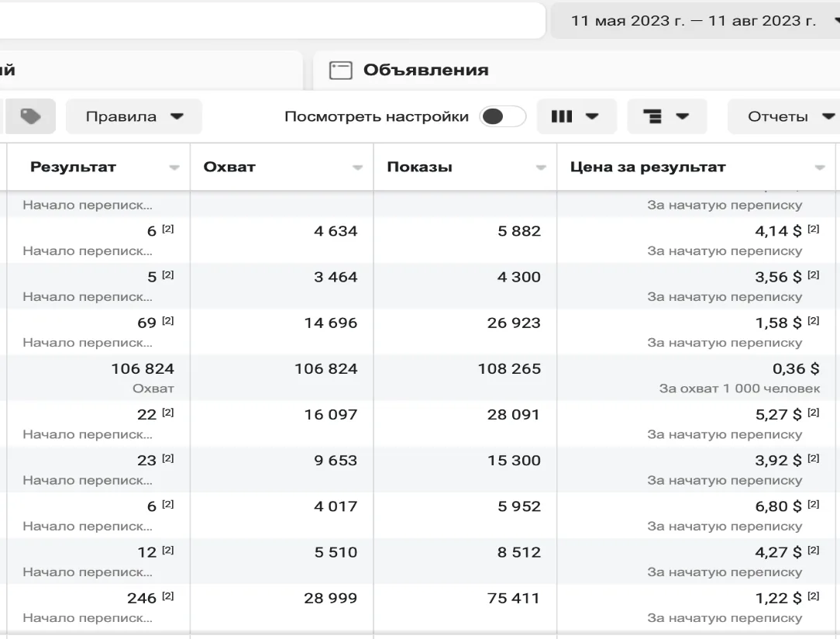
Task: Select reach value 3 464
Action: [336, 277]
